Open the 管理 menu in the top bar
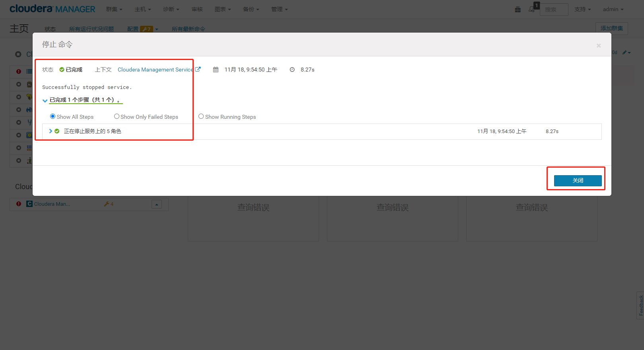The height and width of the screenshot is (350, 644). [x=279, y=9]
